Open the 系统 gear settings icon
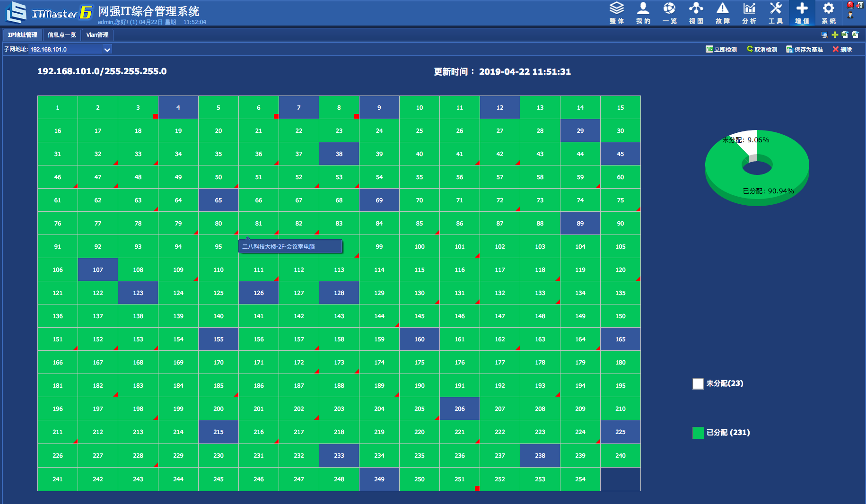 coord(828,13)
